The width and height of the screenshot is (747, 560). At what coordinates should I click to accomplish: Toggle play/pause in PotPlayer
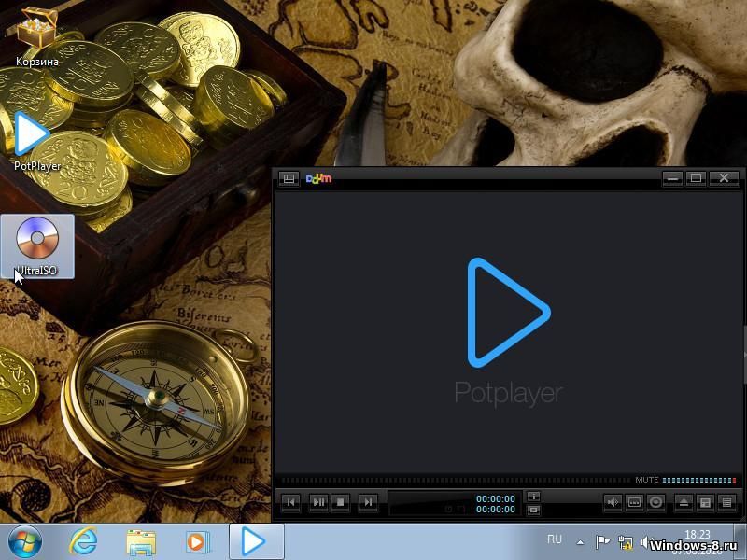pyautogui.click(x=318, y=502)
